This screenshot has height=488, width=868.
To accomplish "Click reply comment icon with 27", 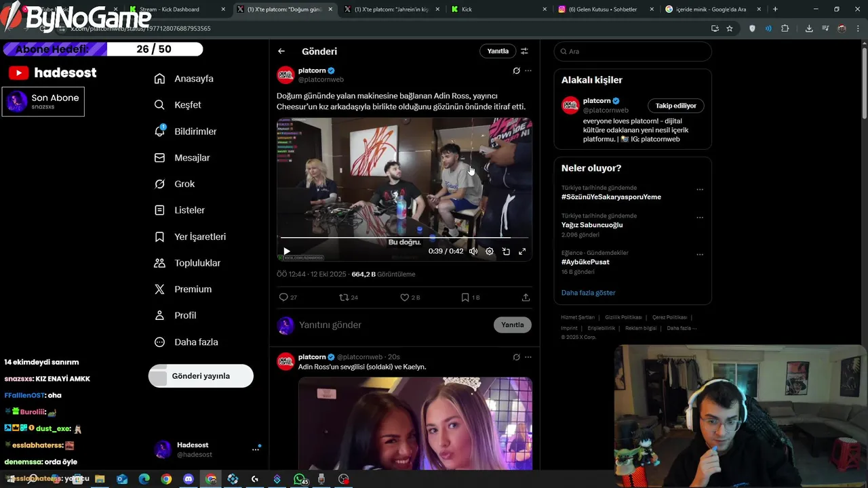I will 283,298.
